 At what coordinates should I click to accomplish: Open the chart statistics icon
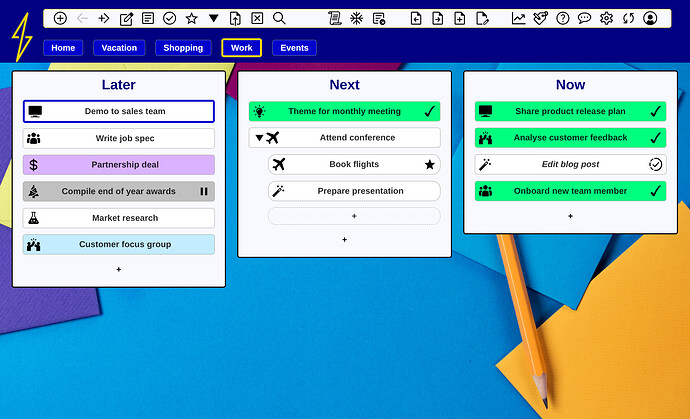click(x=518, y=18)
